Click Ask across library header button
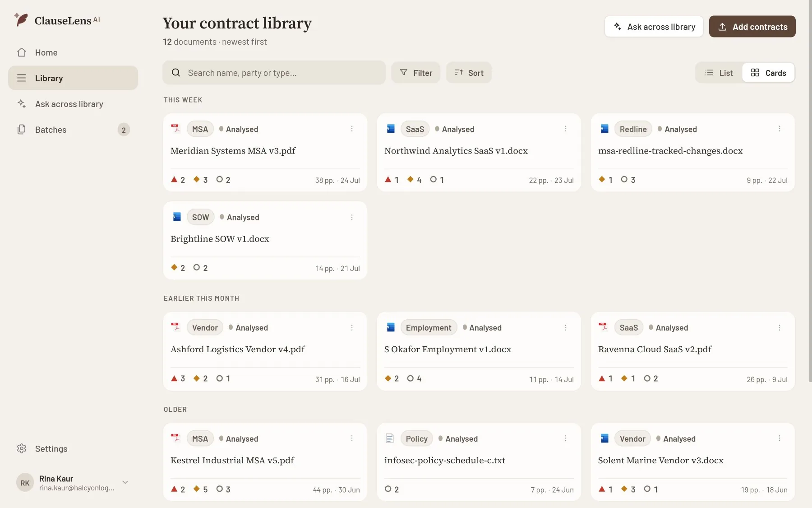This screenshot has height=508, width=812. pyautogui.click(x=654, y=27)
